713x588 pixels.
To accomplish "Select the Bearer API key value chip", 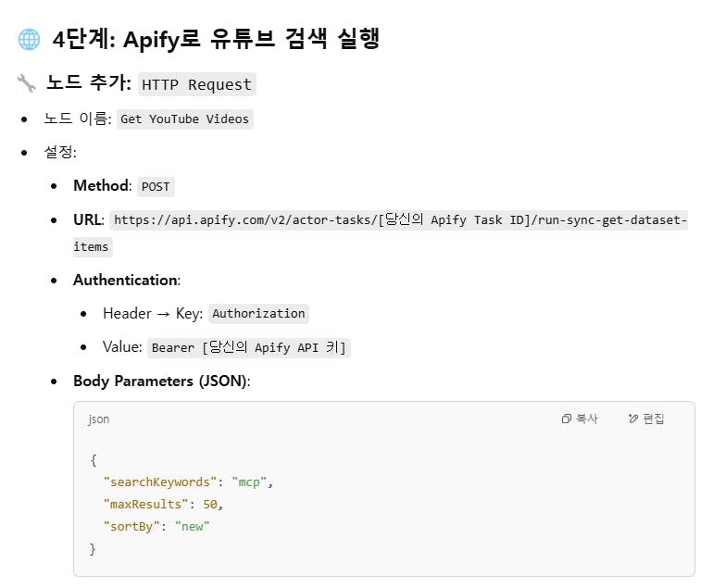I will 249,348.
